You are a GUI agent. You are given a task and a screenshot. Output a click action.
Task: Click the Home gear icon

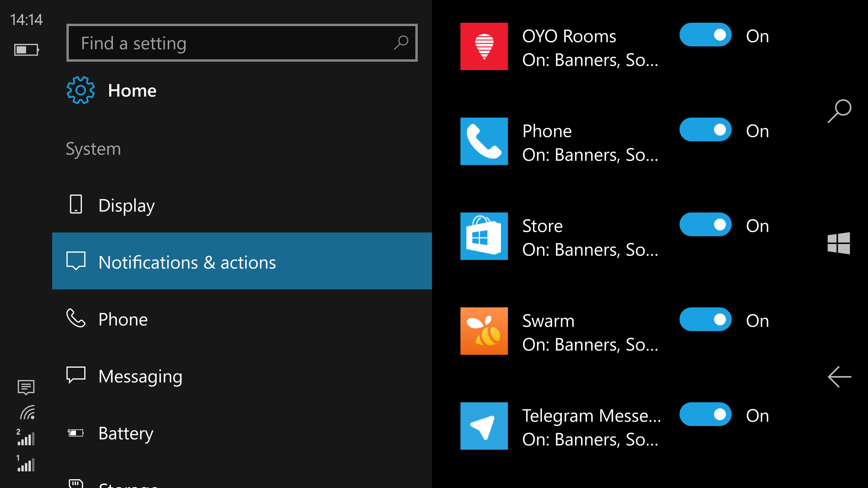point(80,90)
